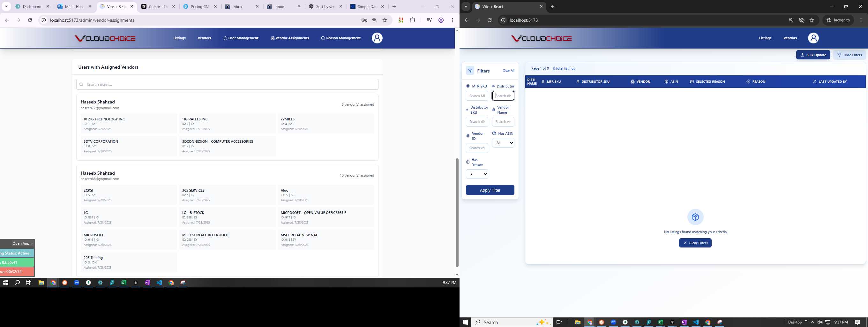Open the Has Reason dropdown
Screen dimensions: 868x327
pyautogui.click(x=477, y=174)
